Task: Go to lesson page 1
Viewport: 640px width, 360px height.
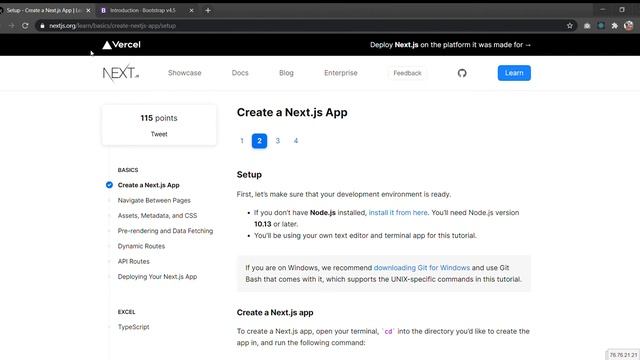Action: tap(242, 141)
